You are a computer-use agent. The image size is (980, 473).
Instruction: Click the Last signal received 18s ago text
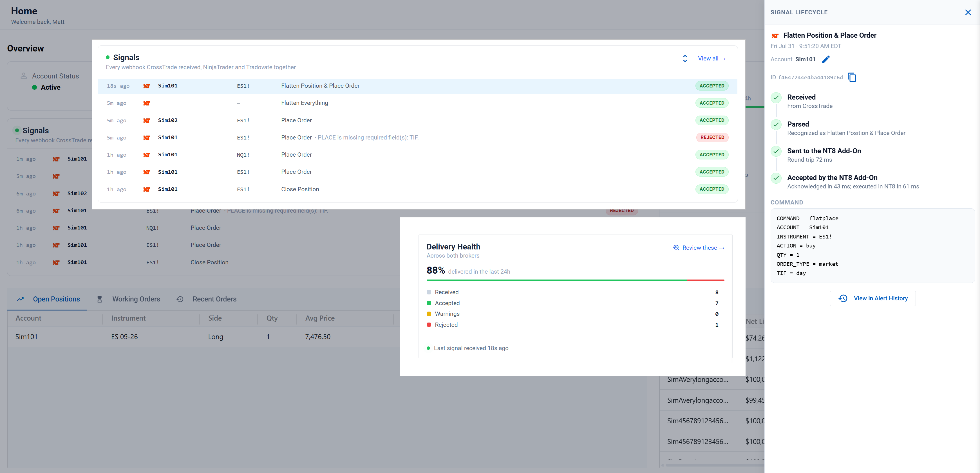[x=471, y=348]
